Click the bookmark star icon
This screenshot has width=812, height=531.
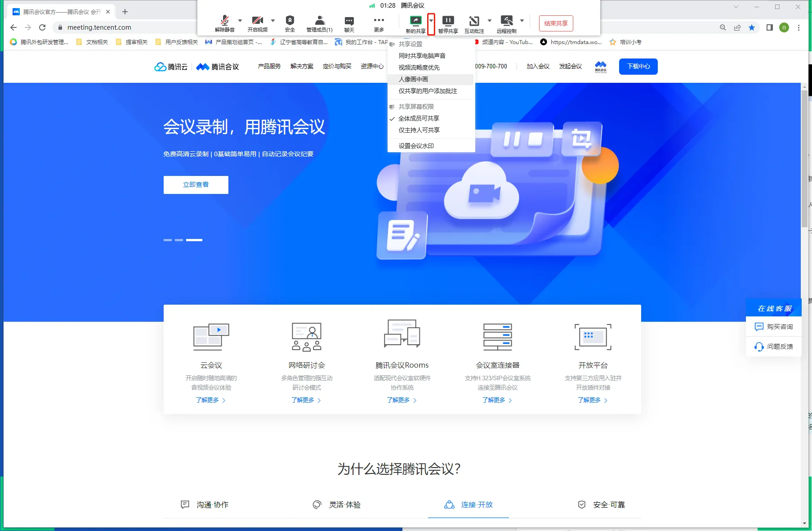[x=752, y=27]
